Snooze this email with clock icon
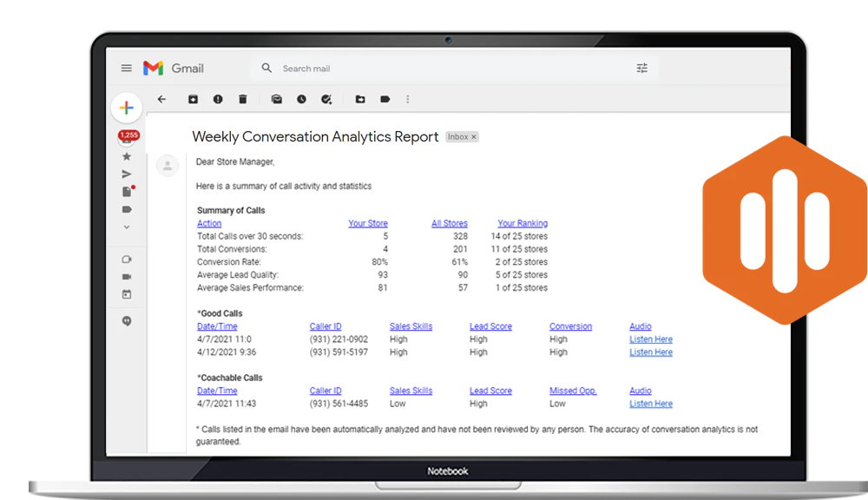The height and width of the screenshot is (500, 868). pyautogui.click(x=301, y=99)
